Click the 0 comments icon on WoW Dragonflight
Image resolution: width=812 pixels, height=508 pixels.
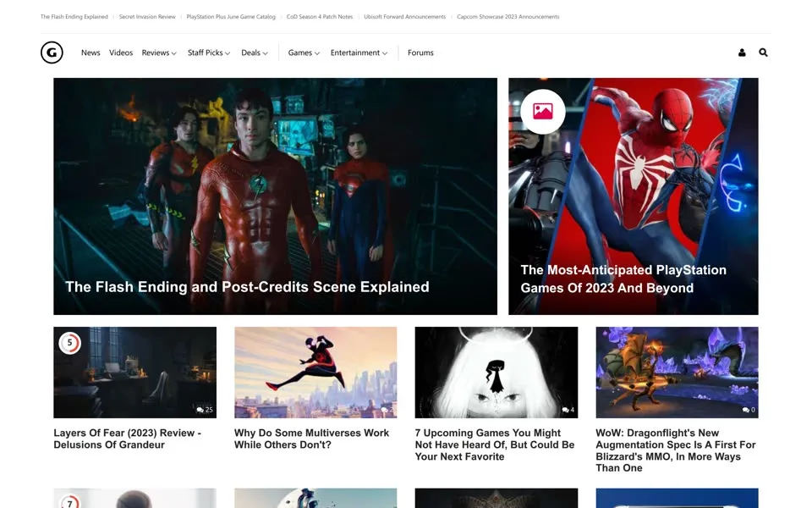(x=749, y=410)
